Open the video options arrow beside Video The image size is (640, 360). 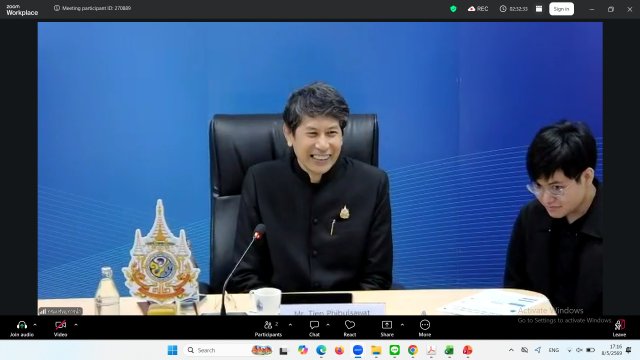[76, 325]
